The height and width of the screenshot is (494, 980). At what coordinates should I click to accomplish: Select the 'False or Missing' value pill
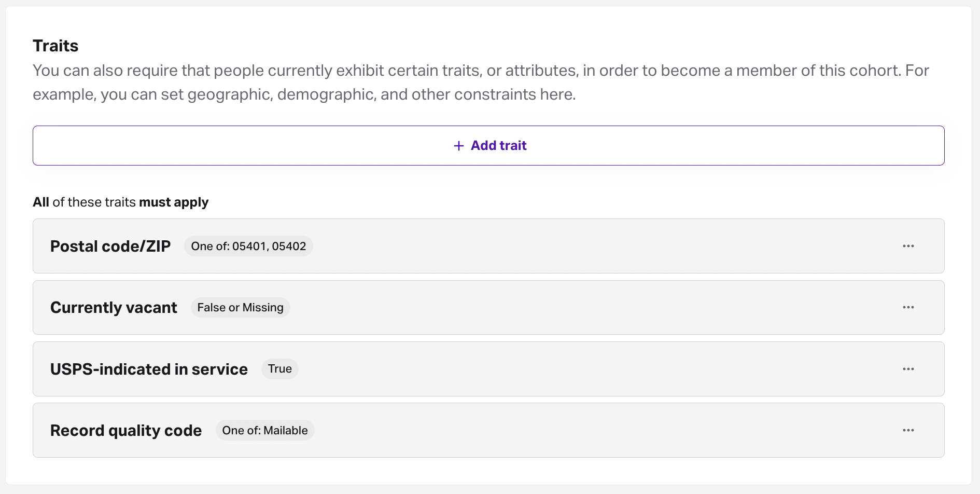[240, 307]
